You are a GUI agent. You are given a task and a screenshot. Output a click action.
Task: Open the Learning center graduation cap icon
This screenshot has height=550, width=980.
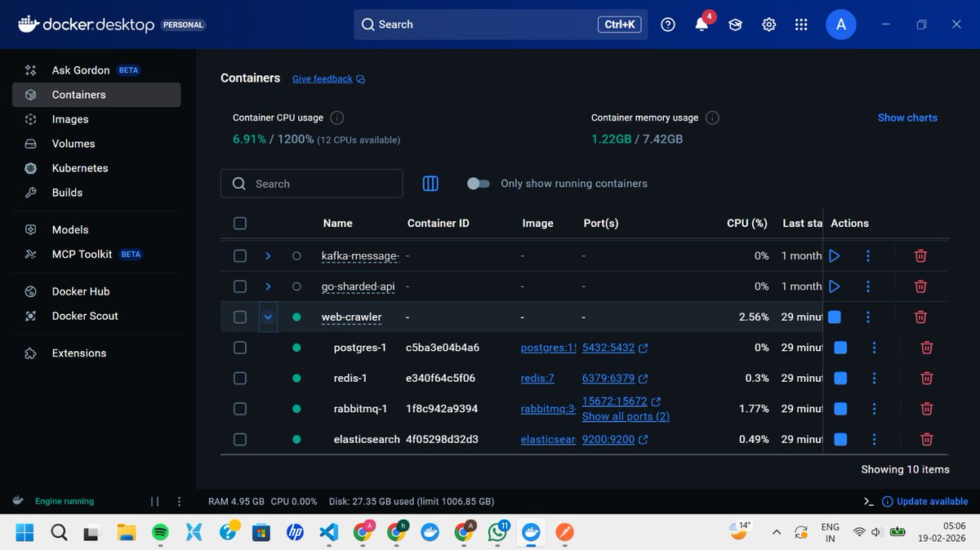point(735,24)
